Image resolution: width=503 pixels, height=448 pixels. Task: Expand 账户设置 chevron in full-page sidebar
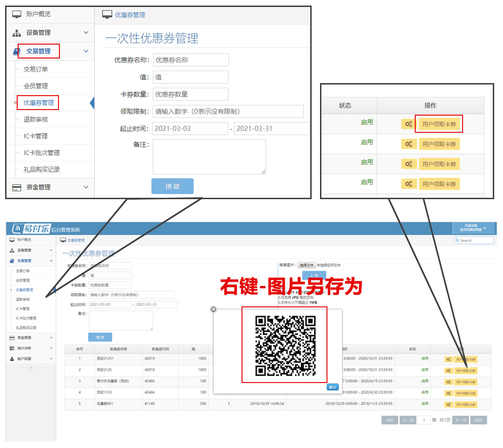[x=51, y=359]
